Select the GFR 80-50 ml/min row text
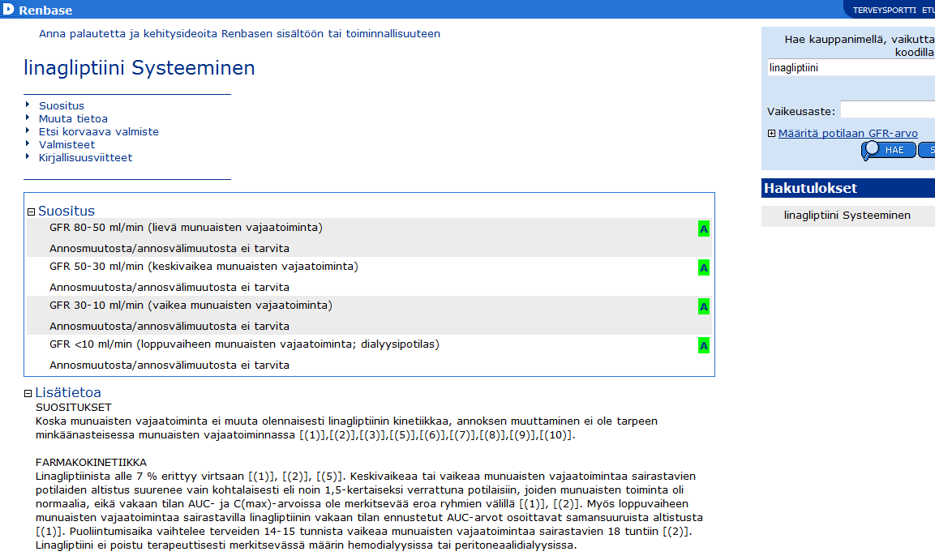Viewport: 935px width, 560px height. [186, 228]
